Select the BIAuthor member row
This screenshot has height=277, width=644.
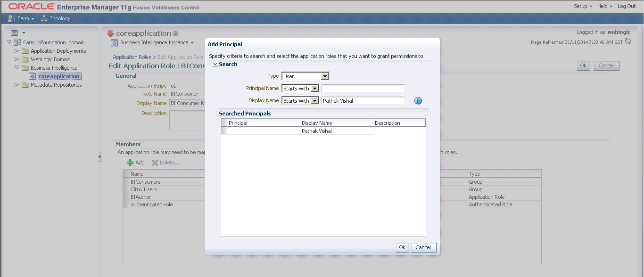tap(332, 197)
